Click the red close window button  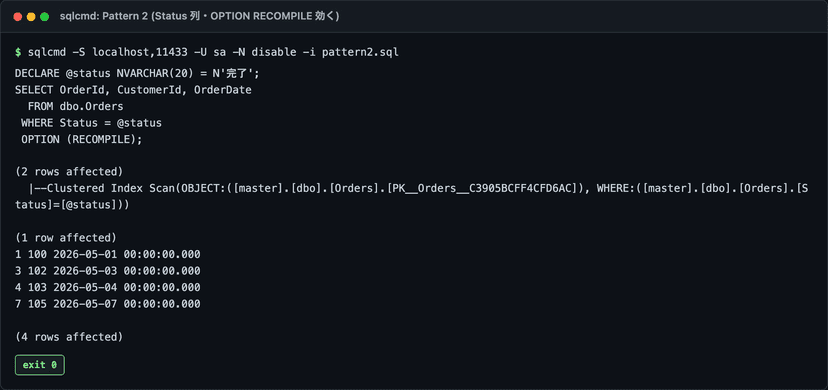pos(17,17)
